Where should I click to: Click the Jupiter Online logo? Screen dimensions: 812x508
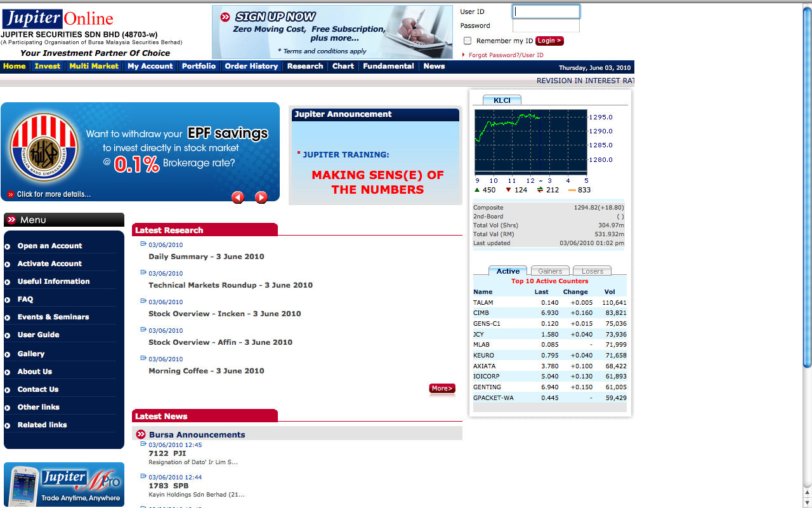[x=58, y=18]
